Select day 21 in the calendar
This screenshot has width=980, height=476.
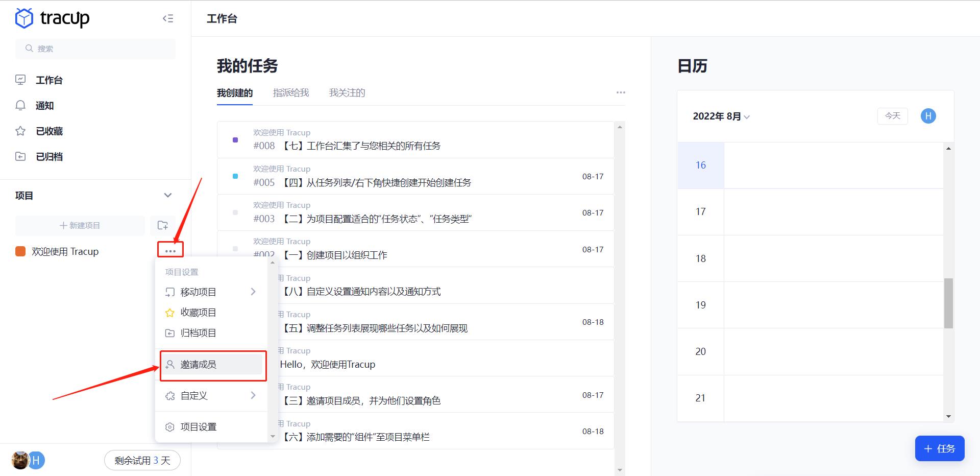[x=701, y=398]
